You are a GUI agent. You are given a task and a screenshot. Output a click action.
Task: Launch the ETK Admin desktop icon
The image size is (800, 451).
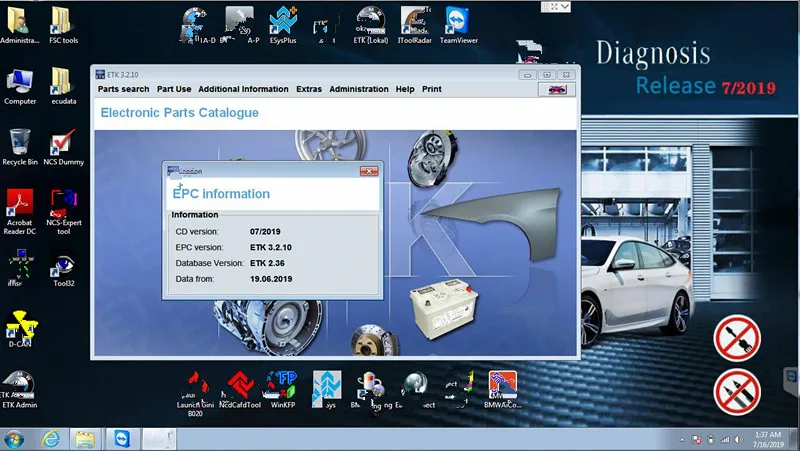[x=19, y=390]
